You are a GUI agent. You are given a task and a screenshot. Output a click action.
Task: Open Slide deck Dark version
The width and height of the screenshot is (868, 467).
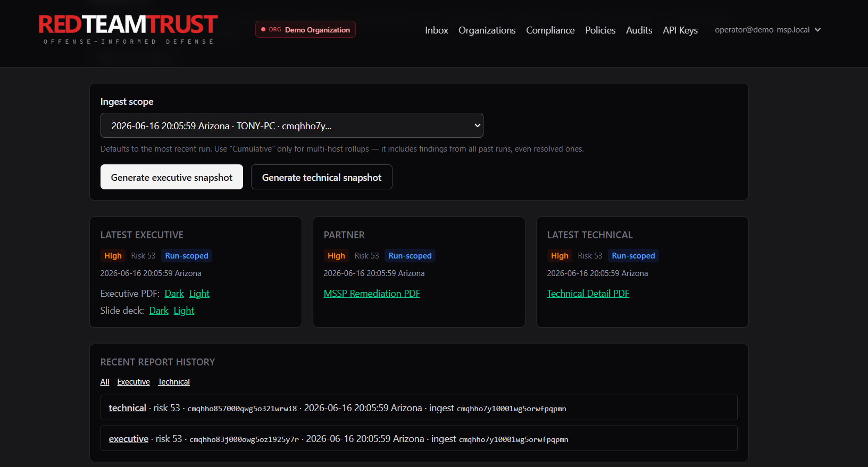pyautogui.click(x=158, y=311)
